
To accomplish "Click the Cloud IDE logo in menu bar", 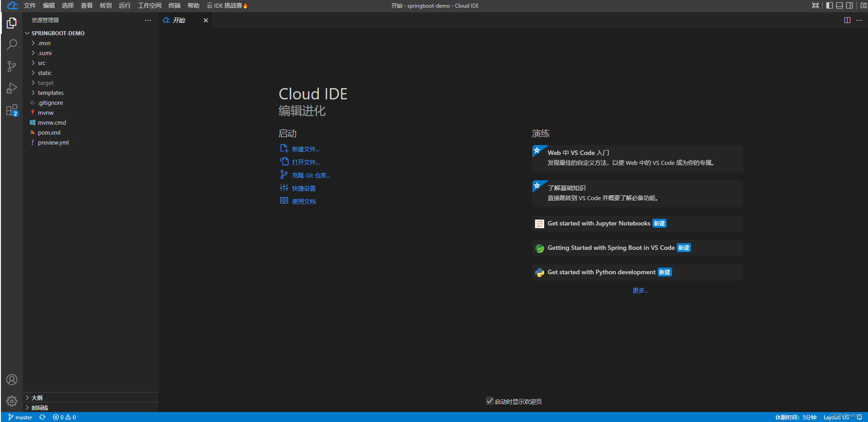I will coord(13,5).
